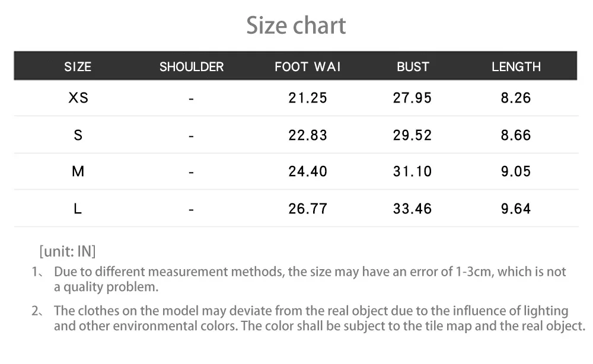The width and height of the screenshot is (593, 364).
Task: Click the BUST column header
Action: [413, 66]
